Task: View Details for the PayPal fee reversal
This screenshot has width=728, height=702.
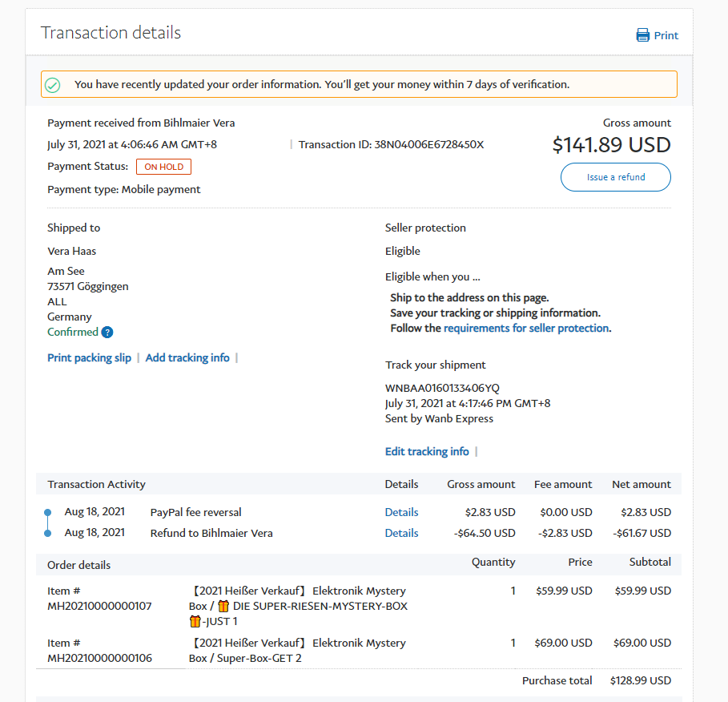Action: click(401, 512)
